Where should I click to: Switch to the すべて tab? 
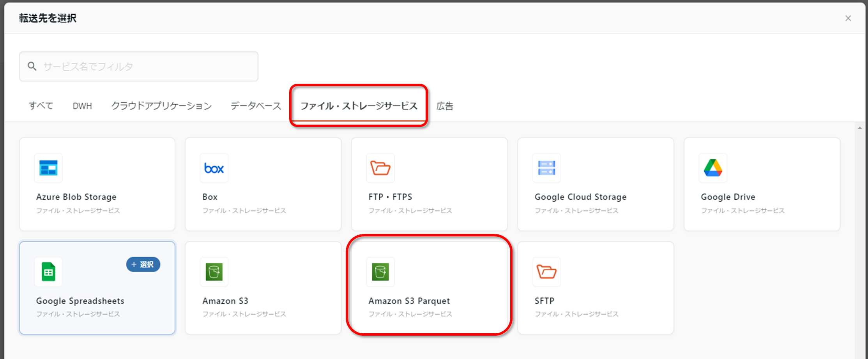coord(41,106)
